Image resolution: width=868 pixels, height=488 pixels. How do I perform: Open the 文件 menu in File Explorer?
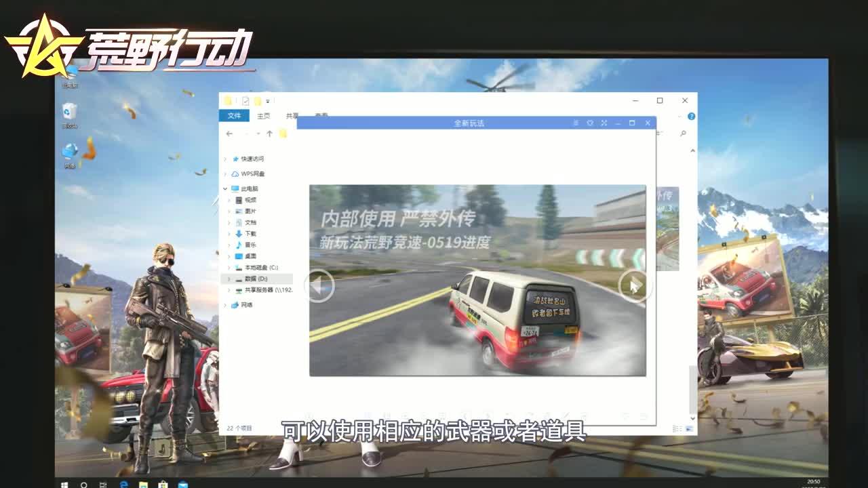(x=235, y=116)
